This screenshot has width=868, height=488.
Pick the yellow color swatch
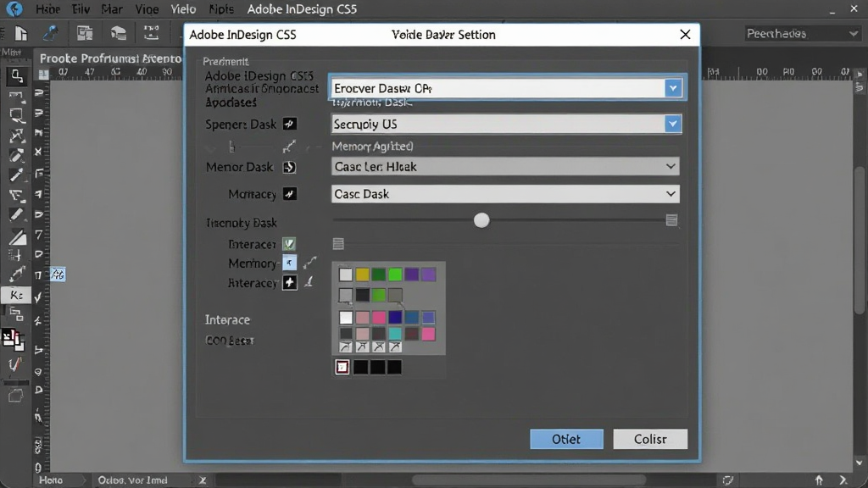click(362, 274)
